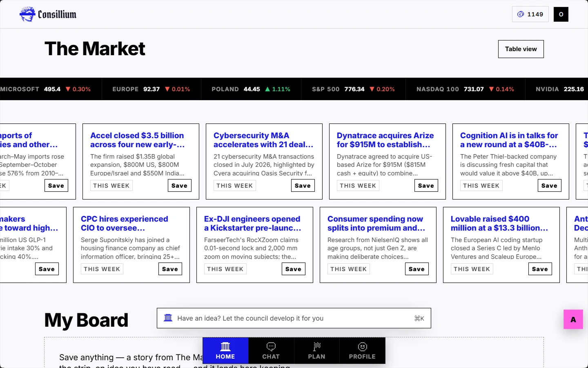Viewport: 588px width, 368px height.
Task: Click the ⌘K shortcut hint in idea field
Action: point(419,318)
